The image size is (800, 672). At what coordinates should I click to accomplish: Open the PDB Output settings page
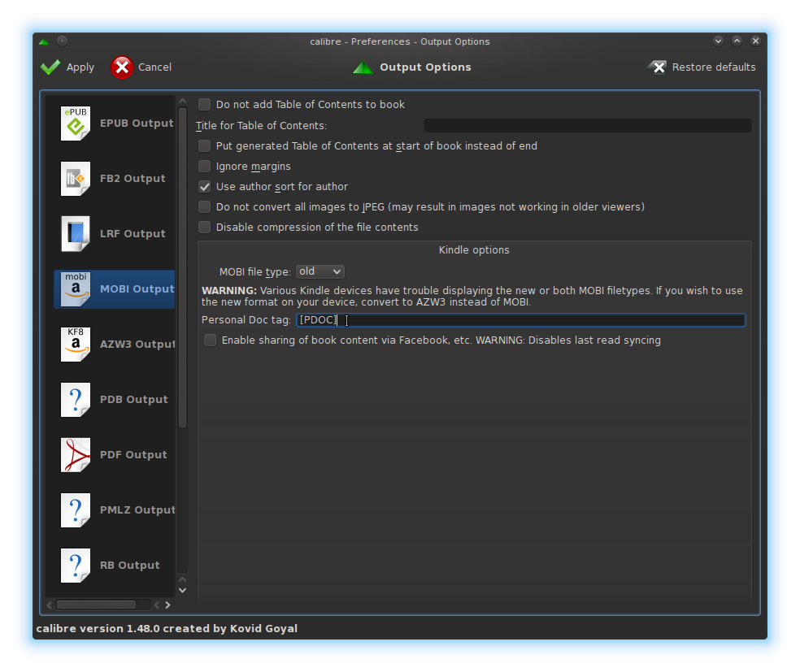tap(115, 400)
